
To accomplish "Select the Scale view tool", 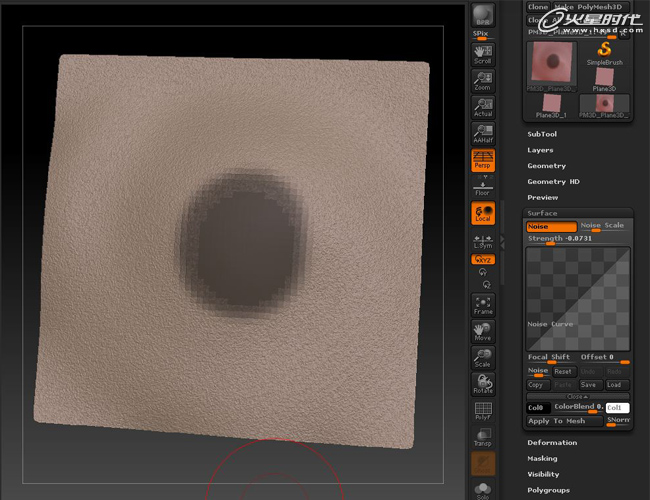I will coord(483,358).
